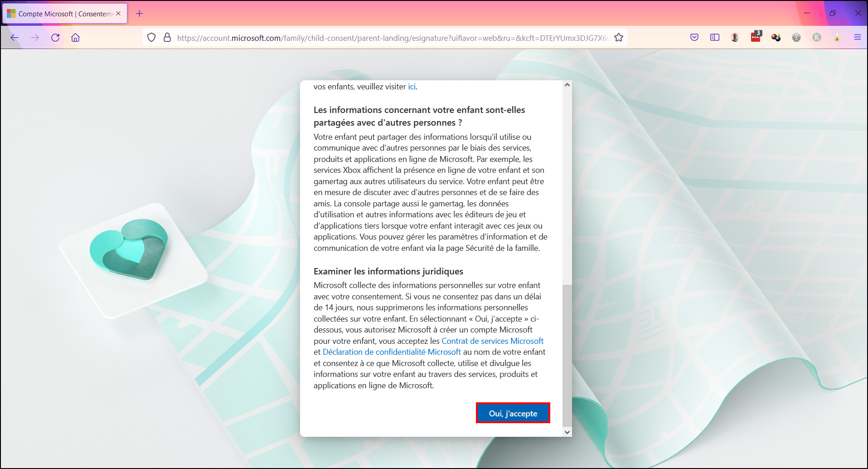This screenshot has height=469, width=868.
Task: Click the gray K extension icon
Action: pos(817,38)
